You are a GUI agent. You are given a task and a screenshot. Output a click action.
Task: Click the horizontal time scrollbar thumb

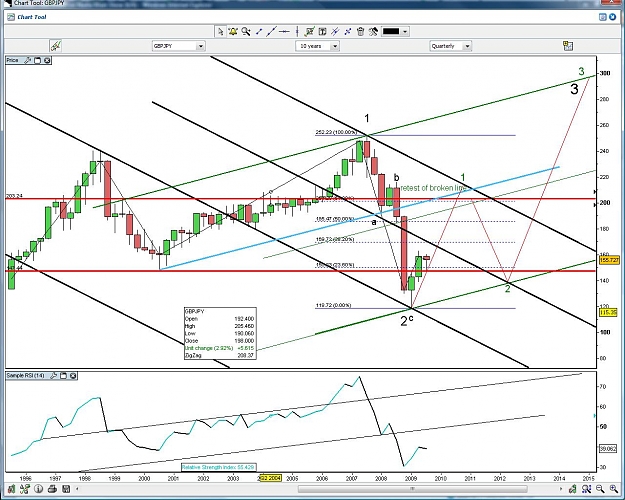tap(413, 488)
